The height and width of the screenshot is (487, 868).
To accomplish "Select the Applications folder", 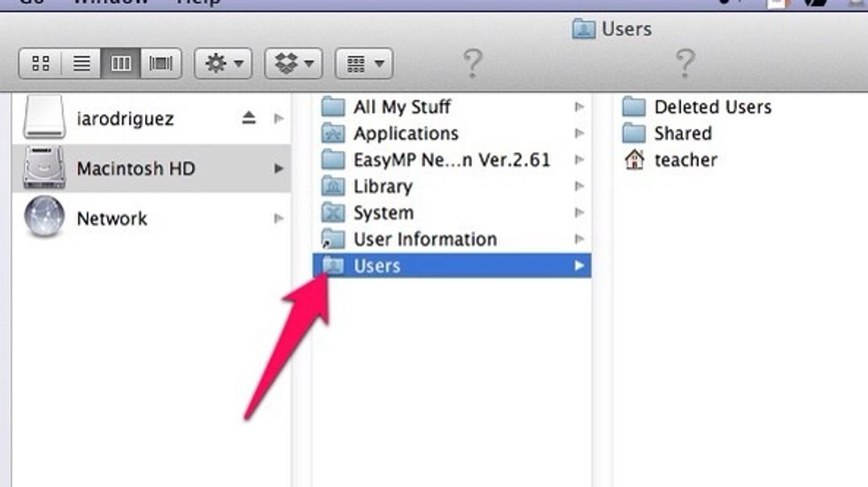I will tap(406, 134).
